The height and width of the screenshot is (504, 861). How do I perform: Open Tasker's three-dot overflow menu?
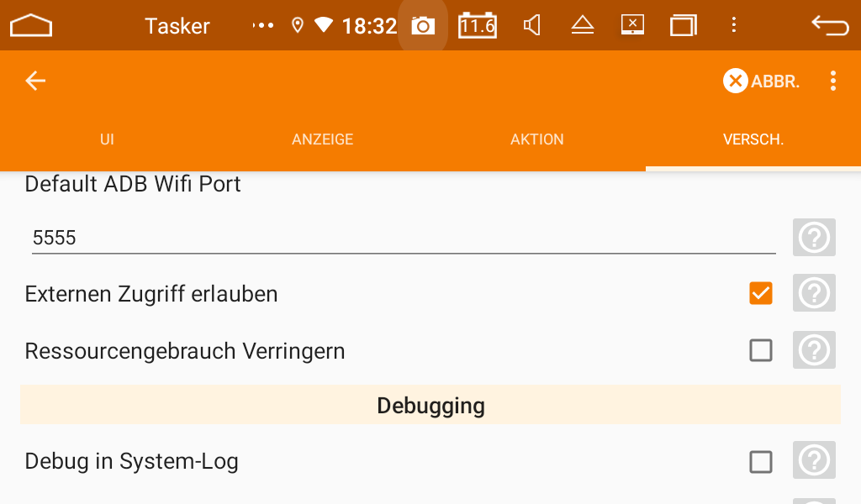click(x=833, y=81)
